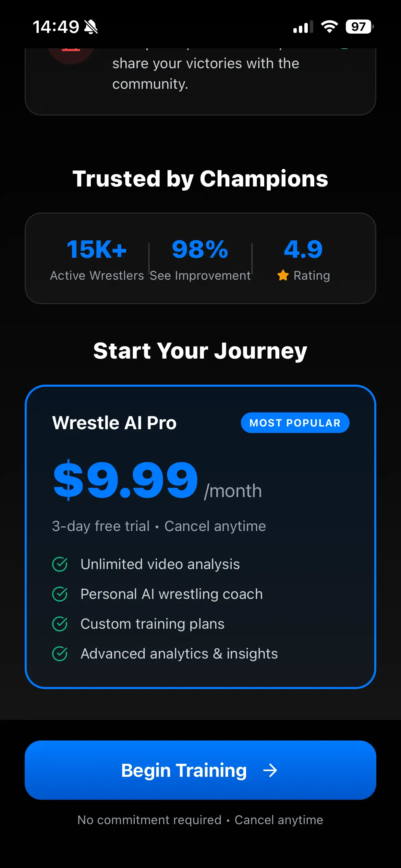Tap the Wi-Fi status icon
Viewport: 401px width, 868px height.
(329, 27)
